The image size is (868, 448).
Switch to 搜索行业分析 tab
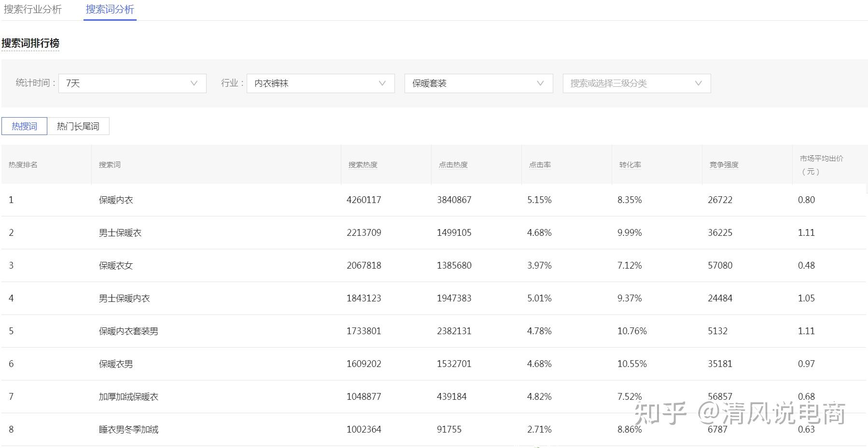pos(33,10)
